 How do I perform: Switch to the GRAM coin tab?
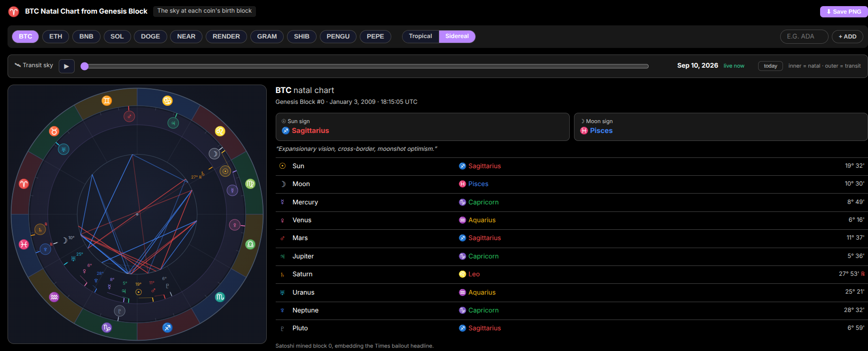267,37
